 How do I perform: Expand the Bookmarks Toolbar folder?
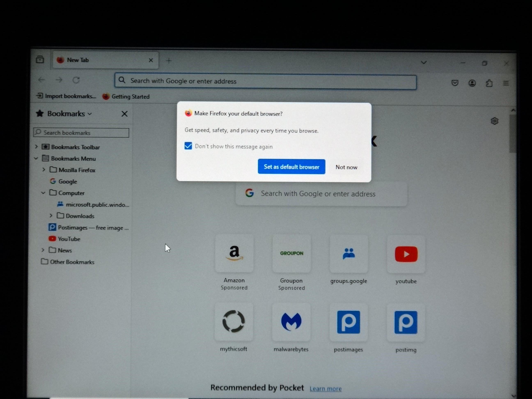click(36, 147)
